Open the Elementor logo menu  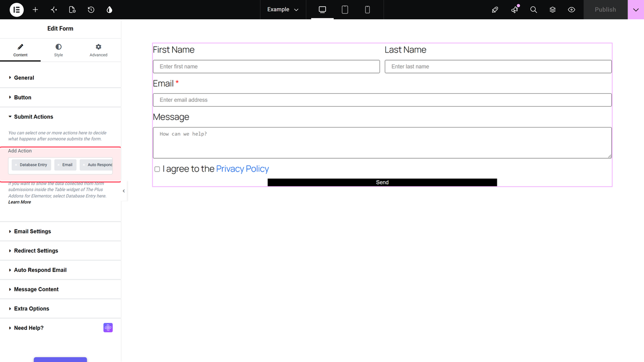click(17, 10)
